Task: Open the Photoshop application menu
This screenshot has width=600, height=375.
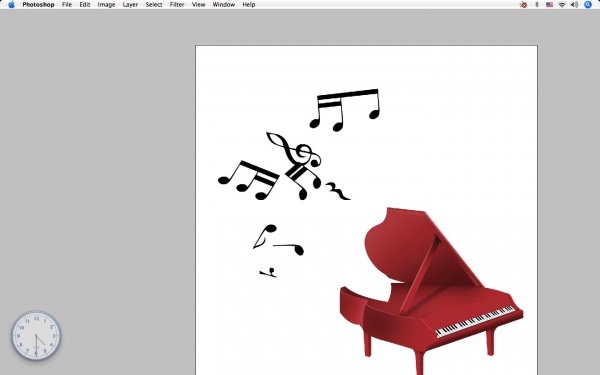Action: pos(38,5)
